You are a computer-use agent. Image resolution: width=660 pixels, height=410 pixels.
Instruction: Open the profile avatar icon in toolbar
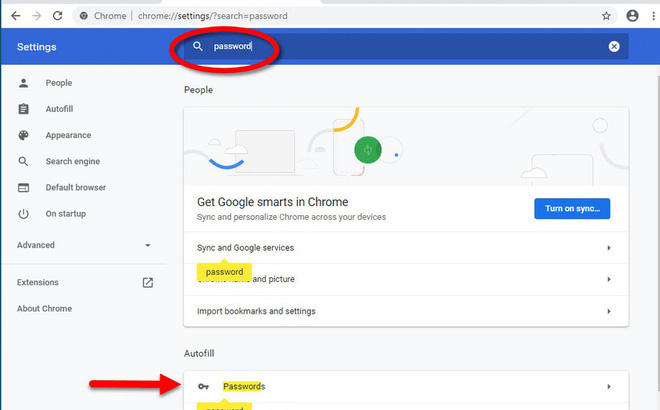[632, 16]
